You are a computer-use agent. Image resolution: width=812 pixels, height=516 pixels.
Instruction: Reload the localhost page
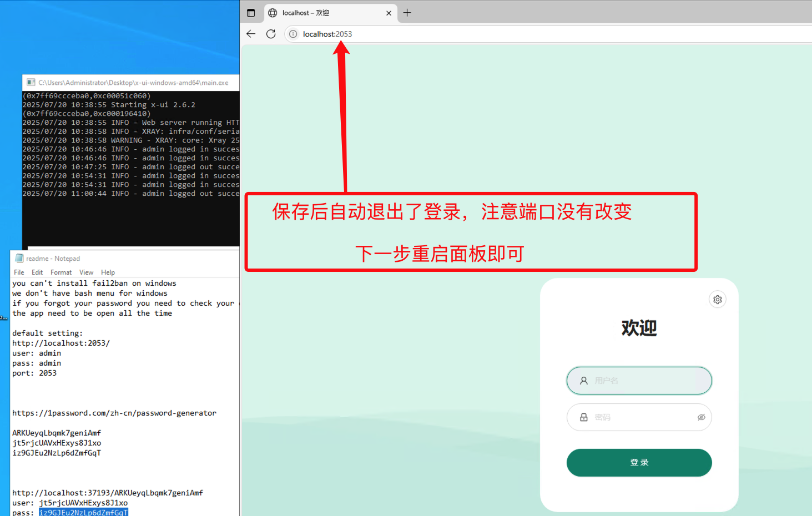coord(271,34)
